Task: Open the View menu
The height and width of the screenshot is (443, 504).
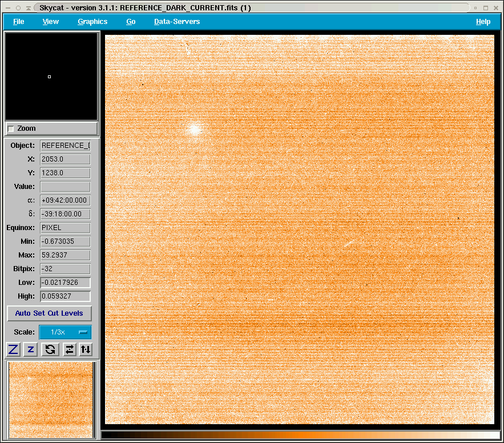Action: pos(50,22)
